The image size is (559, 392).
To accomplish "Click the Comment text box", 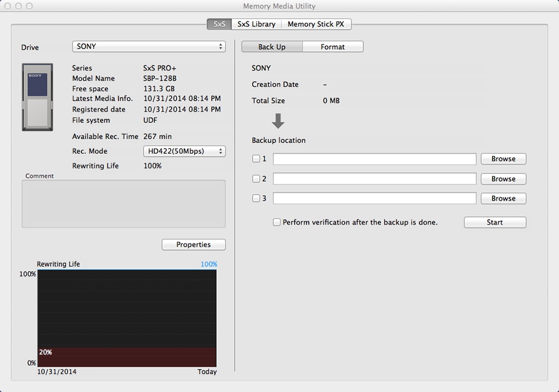I will click(x=124, y=204).
